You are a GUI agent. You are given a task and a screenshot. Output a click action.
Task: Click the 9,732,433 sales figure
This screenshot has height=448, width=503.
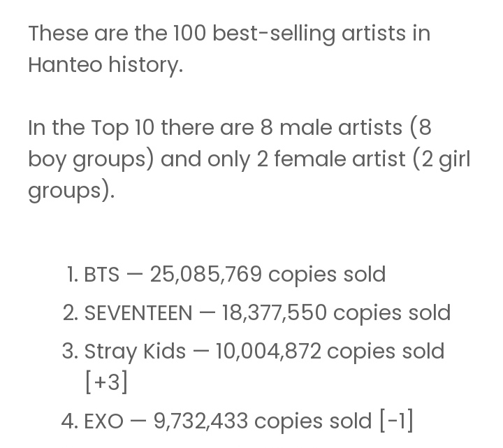coord(201,421)
